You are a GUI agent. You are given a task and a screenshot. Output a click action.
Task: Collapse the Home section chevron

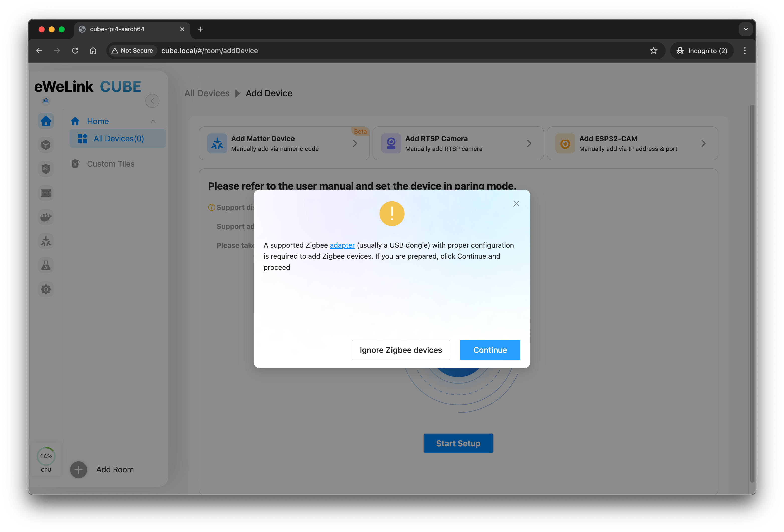(x=153, y=121)
